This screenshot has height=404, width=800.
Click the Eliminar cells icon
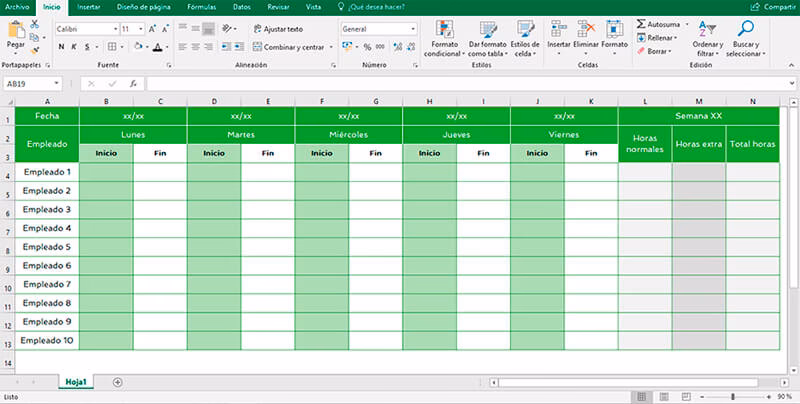point(586,29)
